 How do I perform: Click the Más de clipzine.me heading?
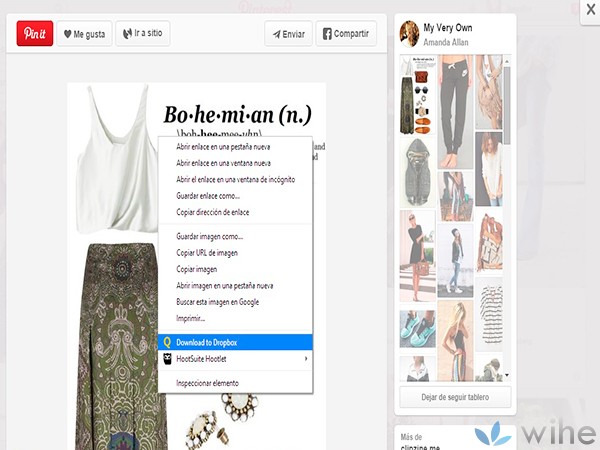(420, 442)
